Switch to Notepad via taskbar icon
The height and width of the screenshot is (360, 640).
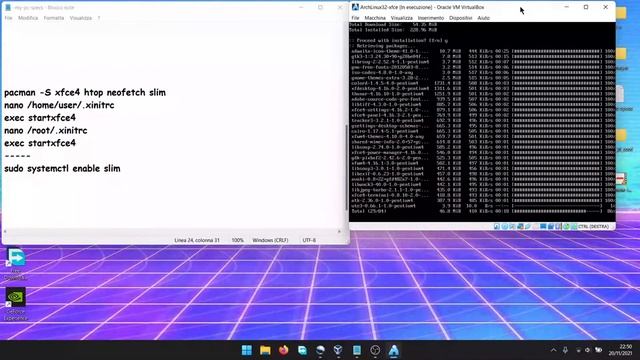(357, 350)
